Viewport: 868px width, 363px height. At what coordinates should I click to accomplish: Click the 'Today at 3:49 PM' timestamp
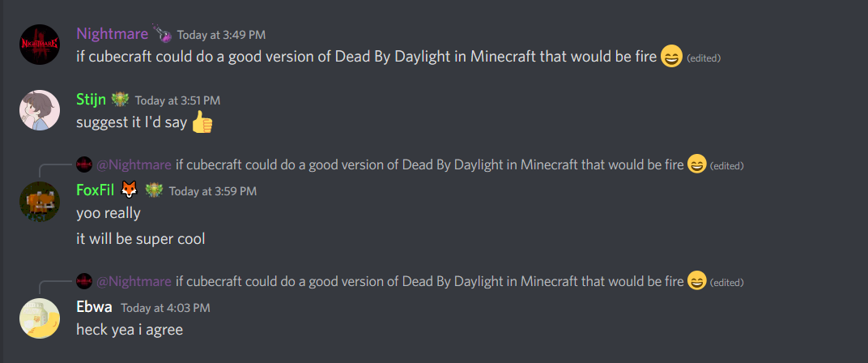point(221,35)
